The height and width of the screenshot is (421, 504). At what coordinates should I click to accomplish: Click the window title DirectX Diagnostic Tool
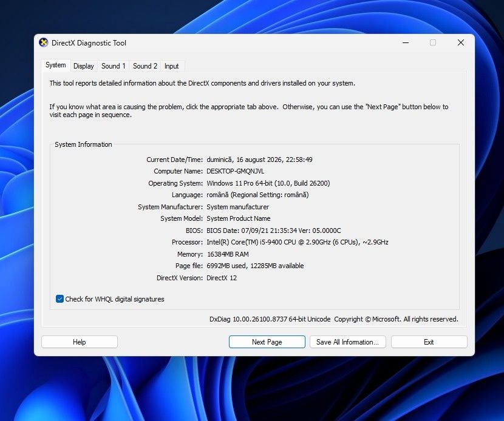[x=89, y=43]
